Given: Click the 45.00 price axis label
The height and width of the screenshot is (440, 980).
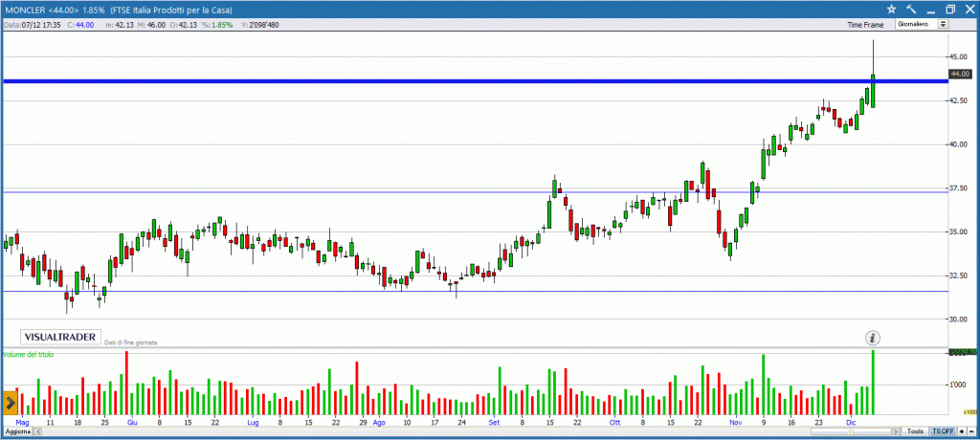Looking at the screenshot, I should [958, 56].
